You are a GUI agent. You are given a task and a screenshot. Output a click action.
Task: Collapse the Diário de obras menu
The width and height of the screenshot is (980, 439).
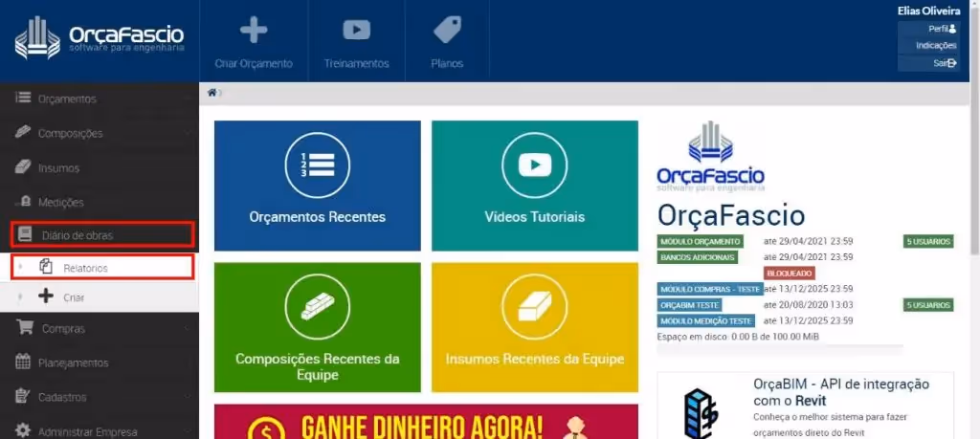pyautogui.click(x=103, y=234)
